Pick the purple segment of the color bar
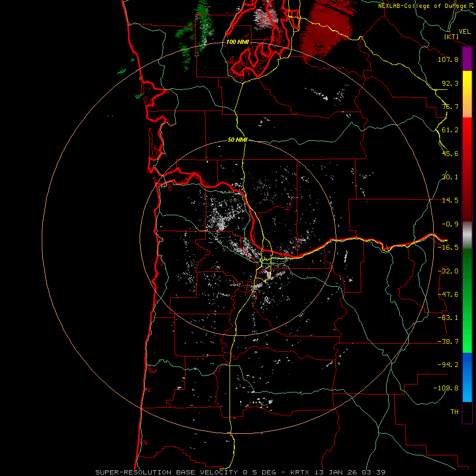The height and width of the screenshot is (476, 476). coord(467,59)
